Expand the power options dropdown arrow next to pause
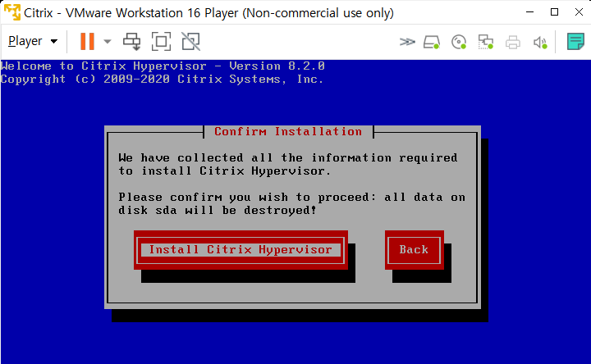591x364 pixels. tap(108, 42)
